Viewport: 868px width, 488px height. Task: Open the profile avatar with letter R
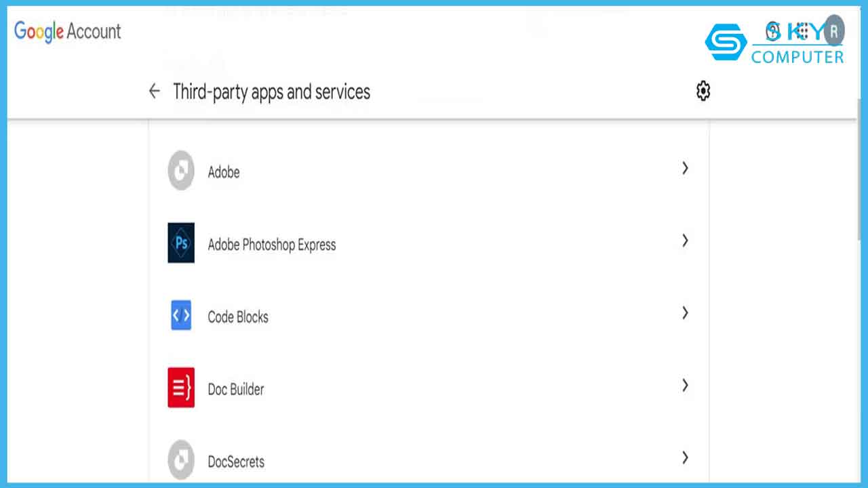click(833, 31)
